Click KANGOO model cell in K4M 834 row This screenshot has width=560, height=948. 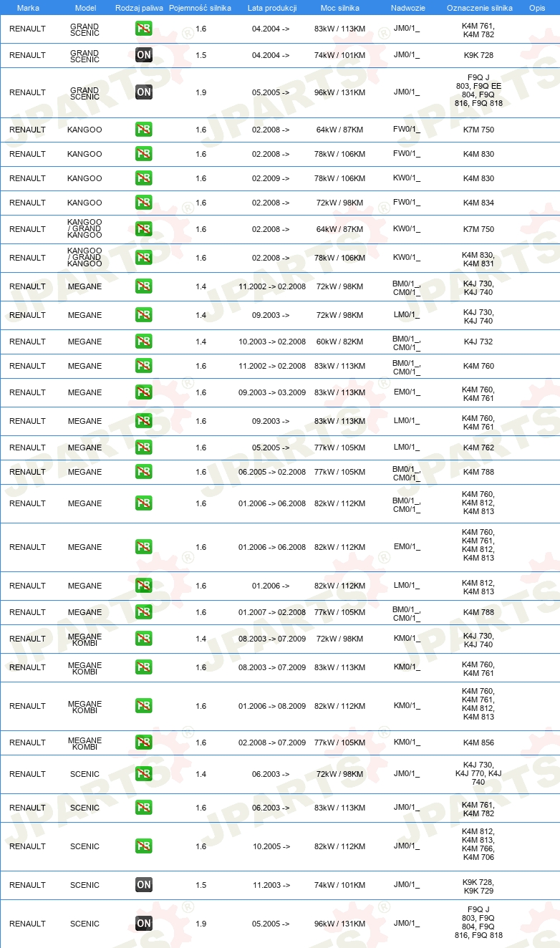85,203
